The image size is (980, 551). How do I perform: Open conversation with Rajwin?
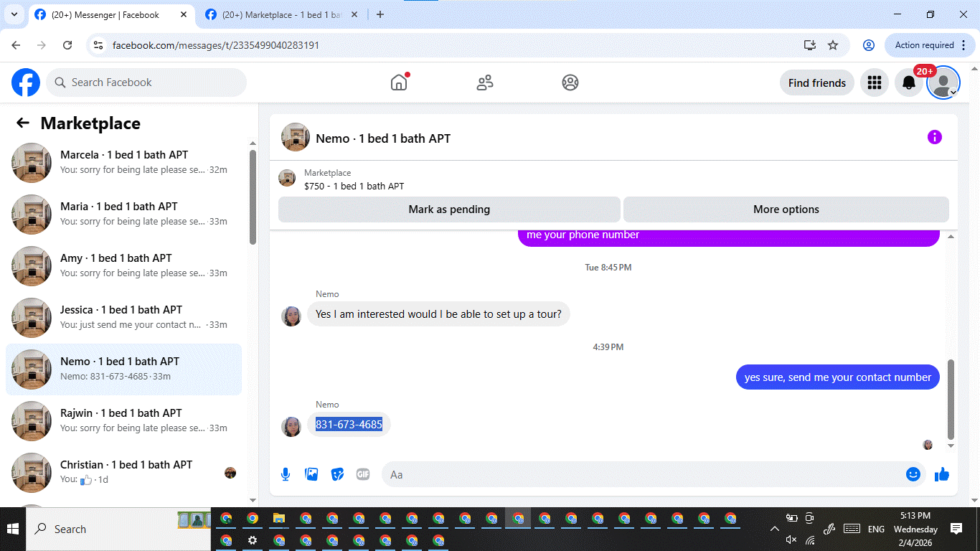point(124,421)
